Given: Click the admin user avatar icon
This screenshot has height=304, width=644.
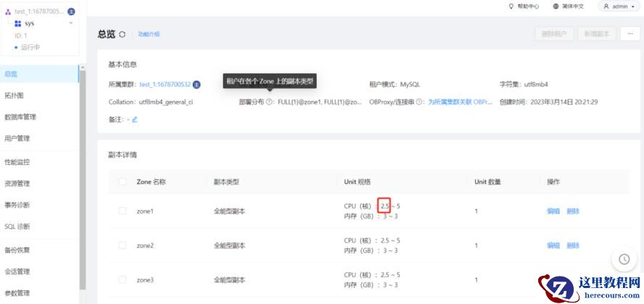Looking at the screenshot, I should 606,7.
